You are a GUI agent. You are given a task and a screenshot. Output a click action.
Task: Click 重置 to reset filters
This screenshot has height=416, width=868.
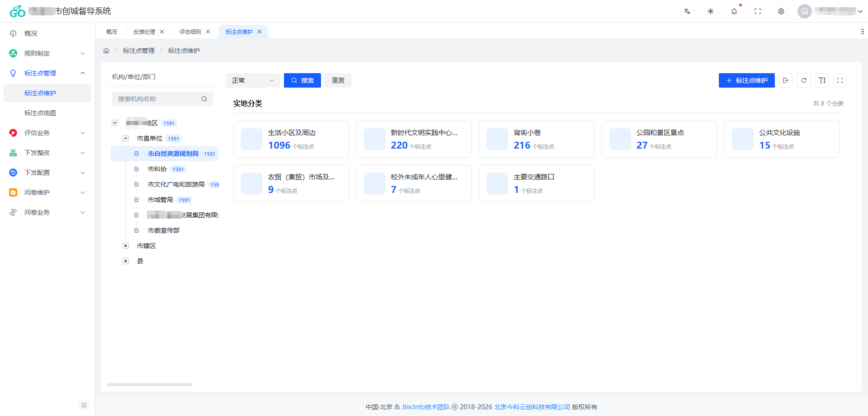click(x=338, y=80)
